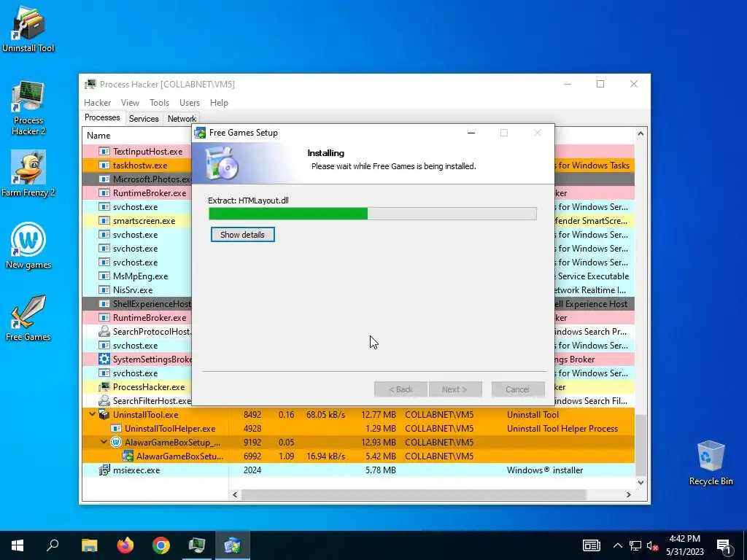747x560 pixels.
Task: Open the Help menu
Action: (x=219, y=103)
